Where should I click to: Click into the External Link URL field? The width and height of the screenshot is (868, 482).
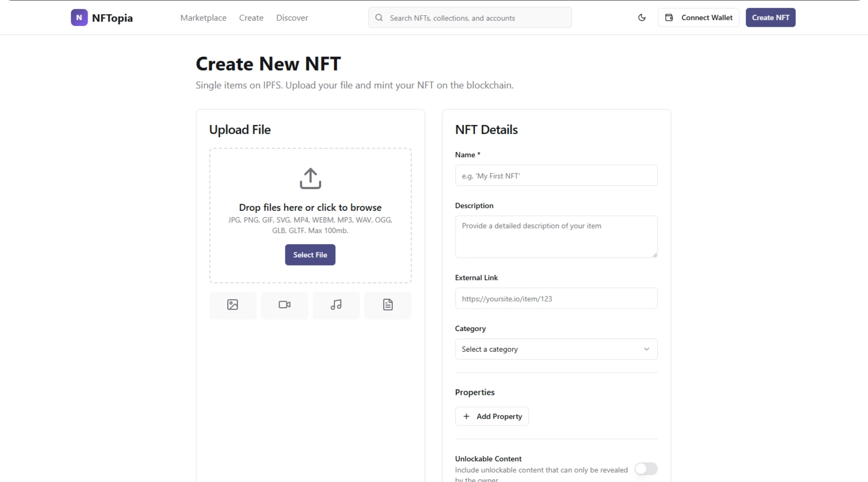pyautogui.click(x=556, y=298)
